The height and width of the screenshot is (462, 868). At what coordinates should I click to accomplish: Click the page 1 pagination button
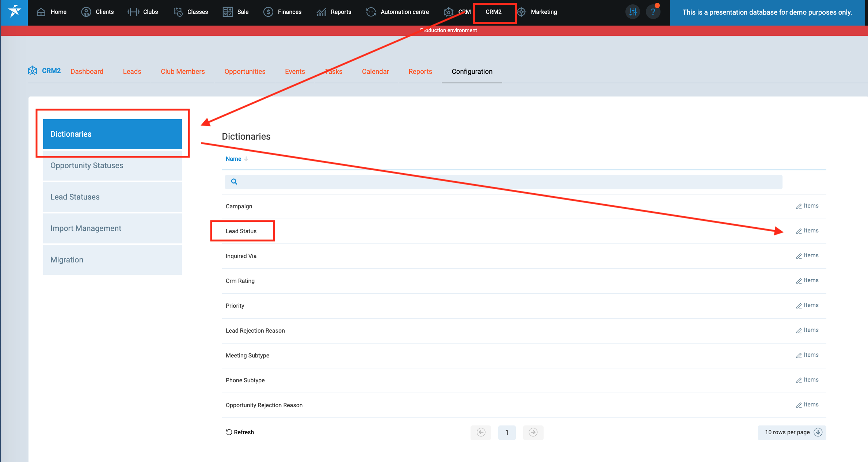507,432
